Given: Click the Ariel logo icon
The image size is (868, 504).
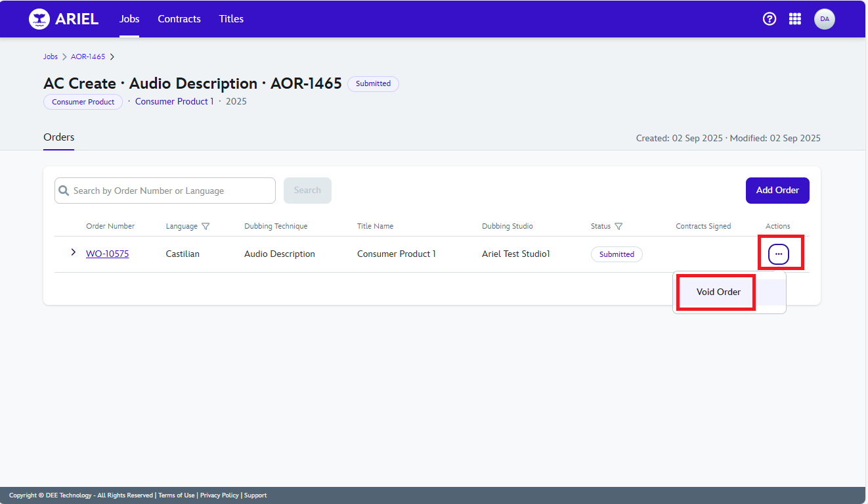Looking at the screenshot, I should 38,18.
